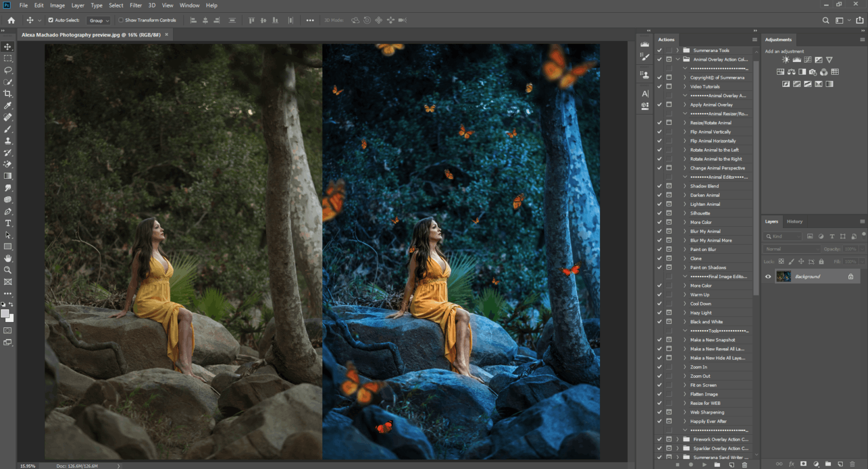The height and width of the screenshot is (469, 868).
Task: Select the Lasso tool
Action: click(x=8, y=70)
